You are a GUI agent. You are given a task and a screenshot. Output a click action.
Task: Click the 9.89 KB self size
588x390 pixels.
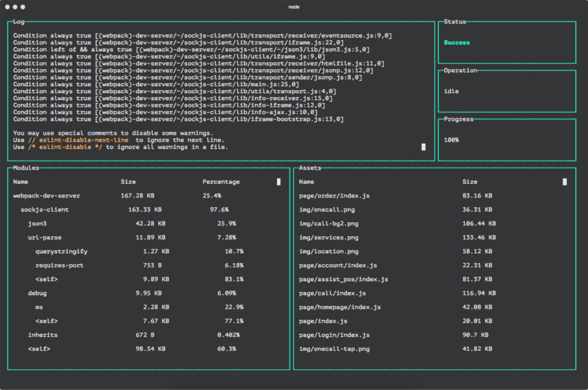tap(156, 279)
